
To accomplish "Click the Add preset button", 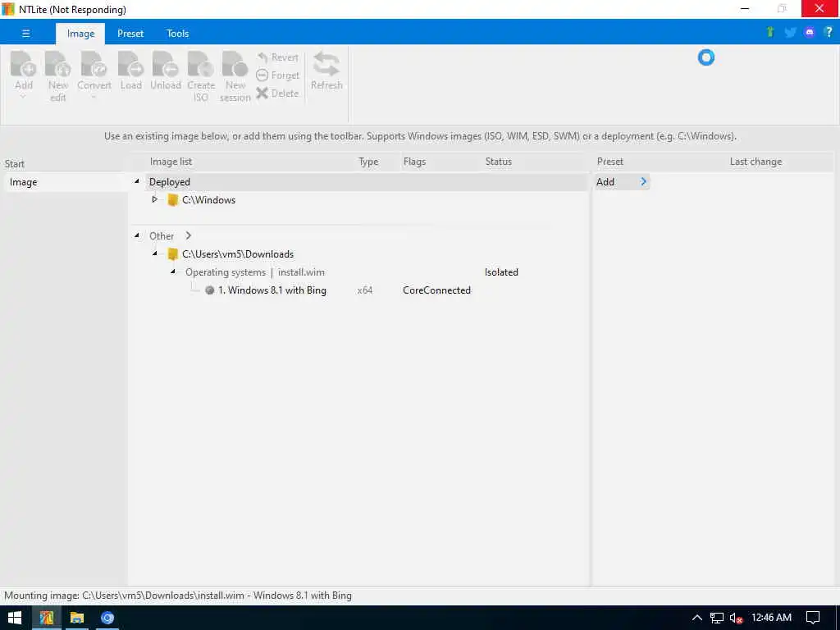I will point(622,182).
